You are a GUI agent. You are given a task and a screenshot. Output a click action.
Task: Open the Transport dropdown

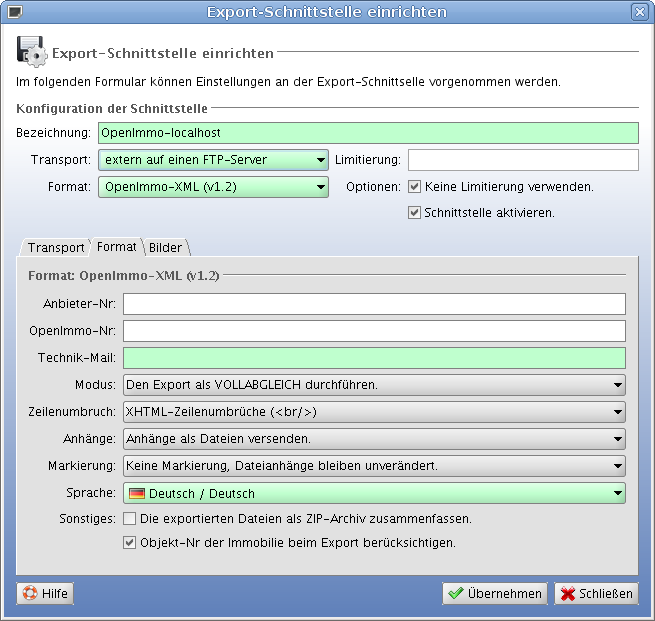[213, 160]
